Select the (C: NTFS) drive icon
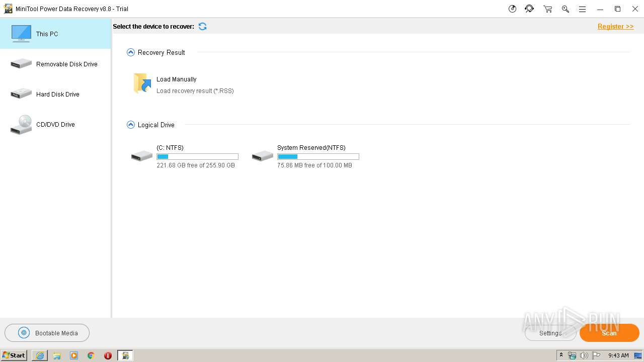The image size is (644, 362). click(142, 156)
